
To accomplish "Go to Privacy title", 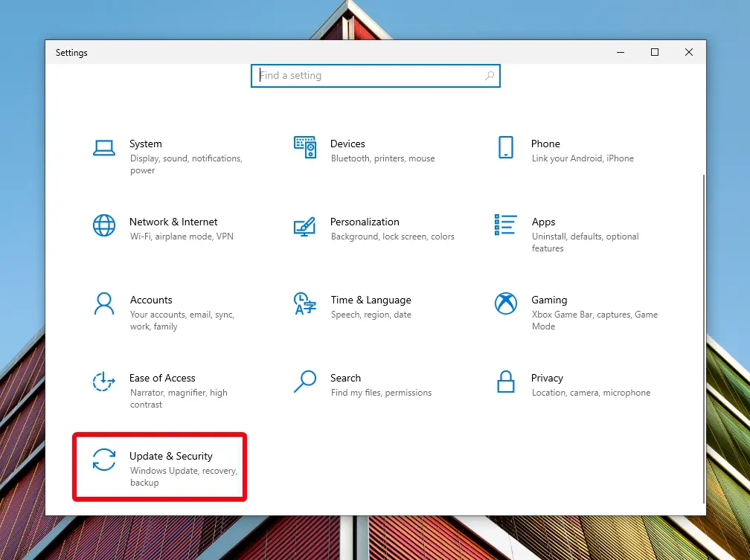I will tap(547, 378).
